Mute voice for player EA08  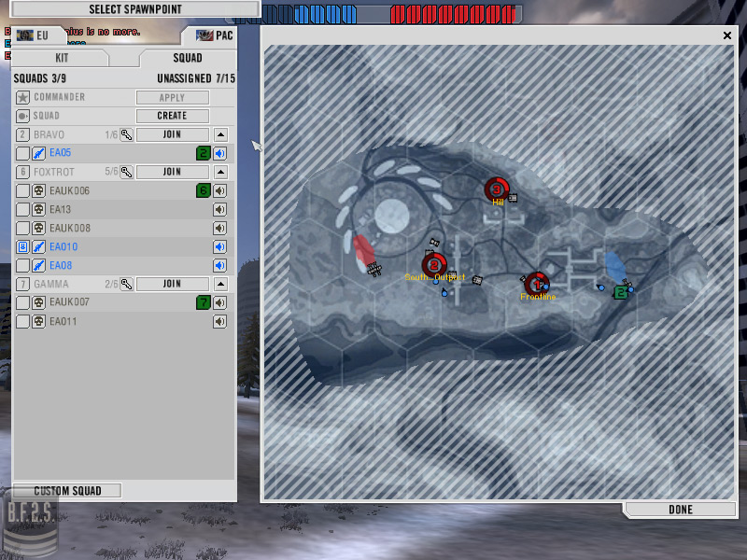click(219, 265)
